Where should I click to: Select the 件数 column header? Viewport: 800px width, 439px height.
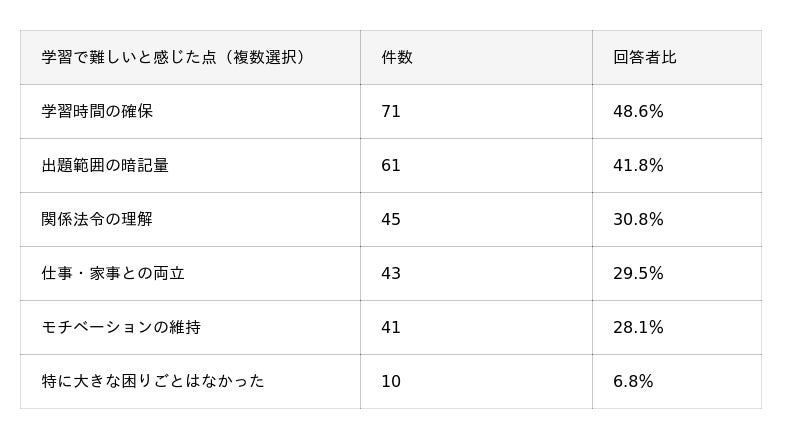tap(476, 57)
